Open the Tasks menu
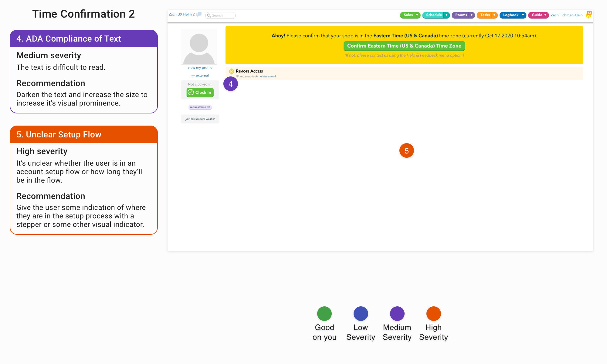This screenshot has height=364, width=607. 485,15
